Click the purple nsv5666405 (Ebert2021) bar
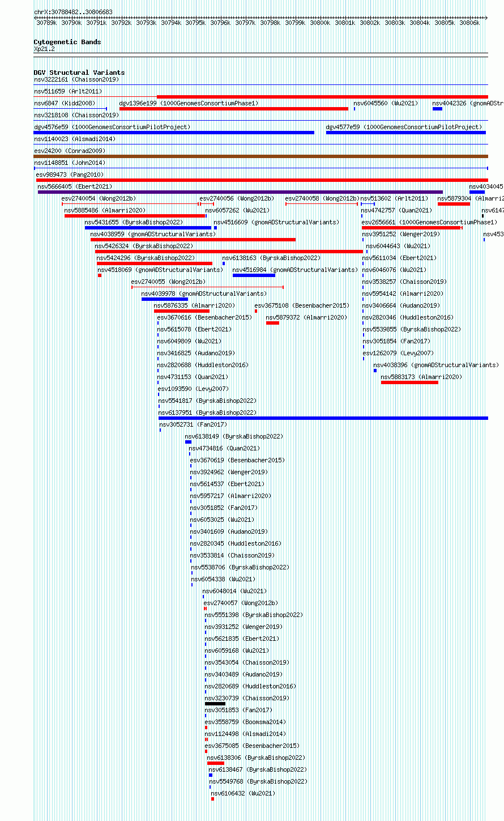 click(240, 192)
